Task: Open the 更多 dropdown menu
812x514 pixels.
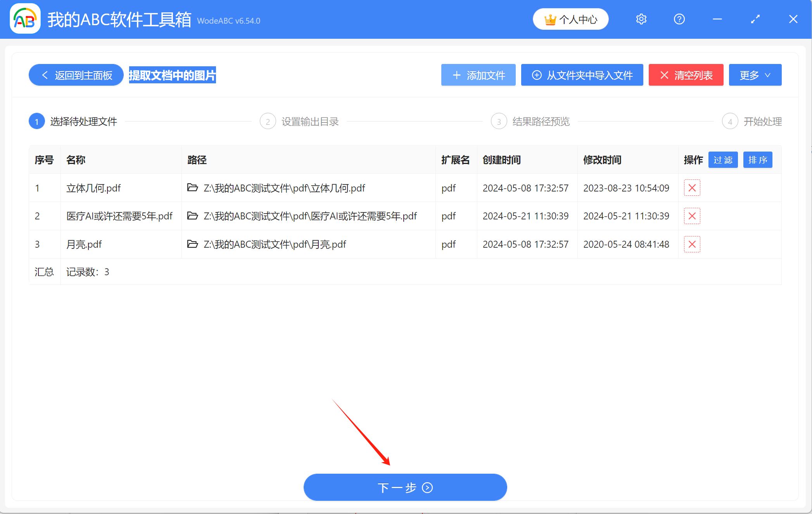Action: point(755,75)
